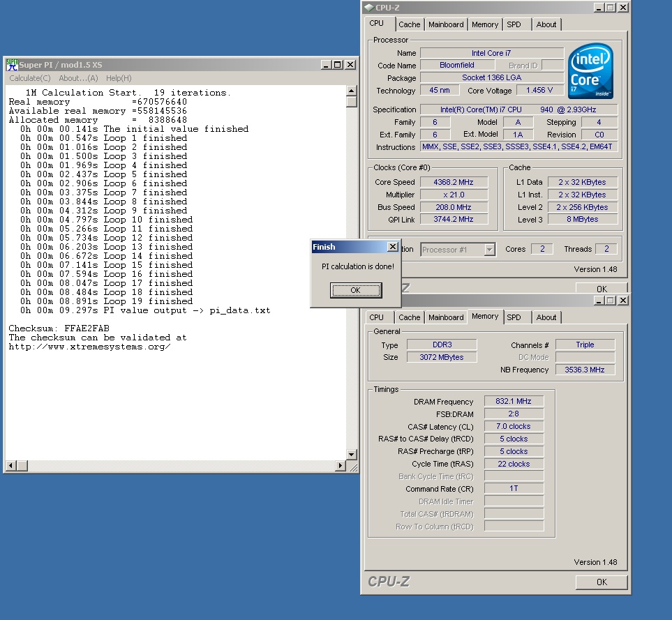
Task: Close the Finish dialog with the X
Action: click(x=392, y=247)
